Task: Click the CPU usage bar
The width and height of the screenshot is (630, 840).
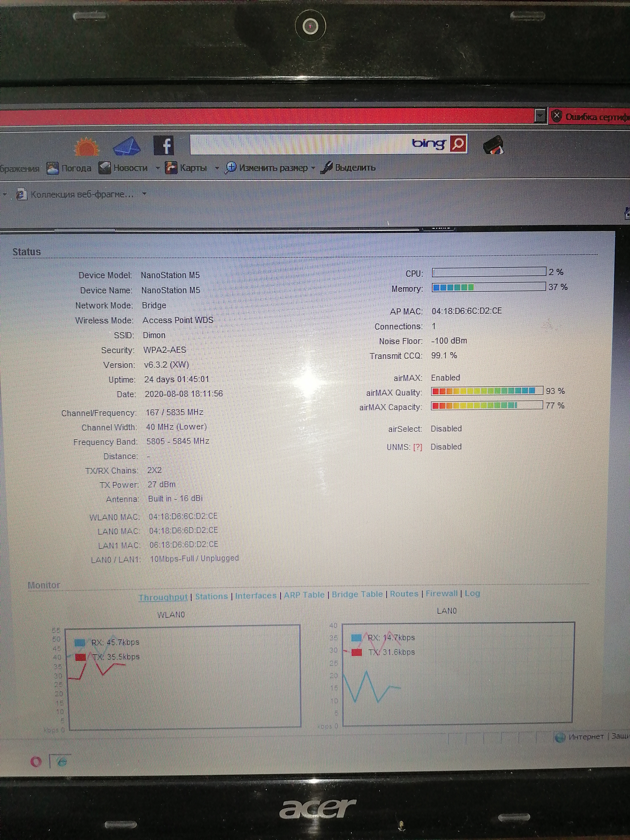Action: click(489, 272)
